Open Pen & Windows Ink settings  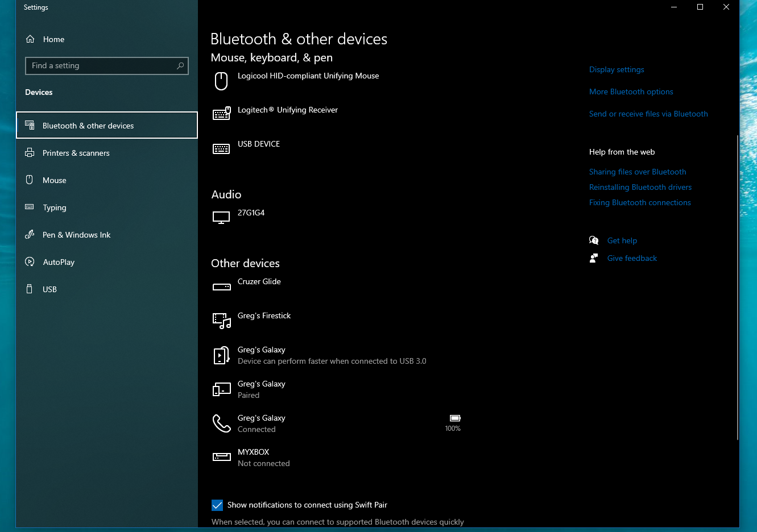107,235
